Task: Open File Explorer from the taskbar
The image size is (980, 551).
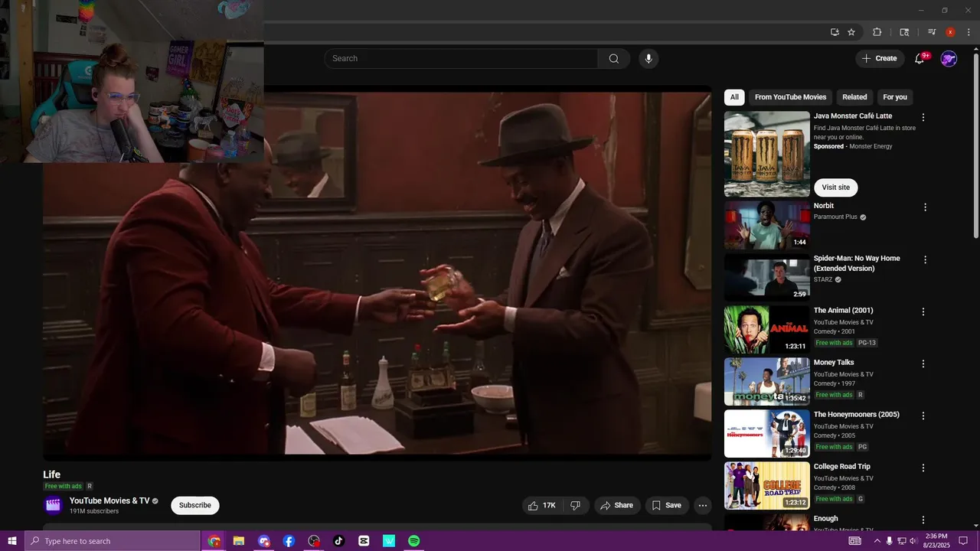Action: click(x=239, y=541)
